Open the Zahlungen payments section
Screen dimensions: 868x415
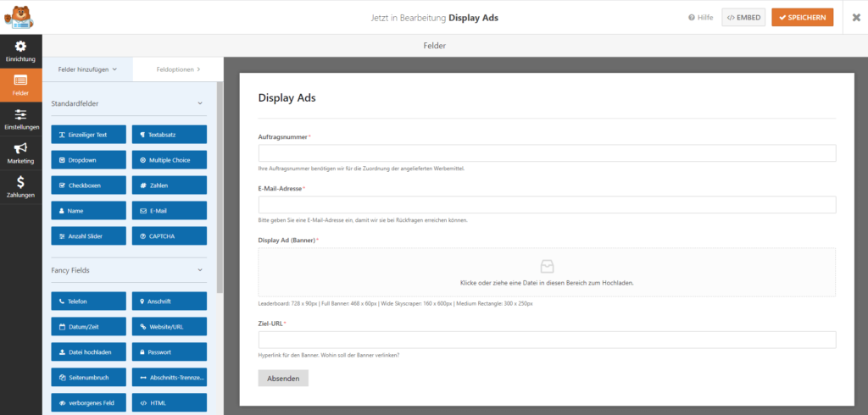20,186
